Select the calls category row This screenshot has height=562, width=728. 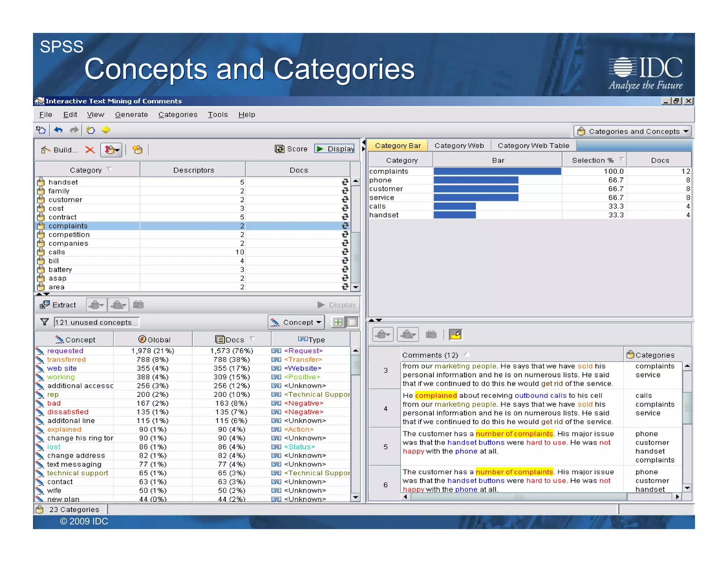coord(192,252)
